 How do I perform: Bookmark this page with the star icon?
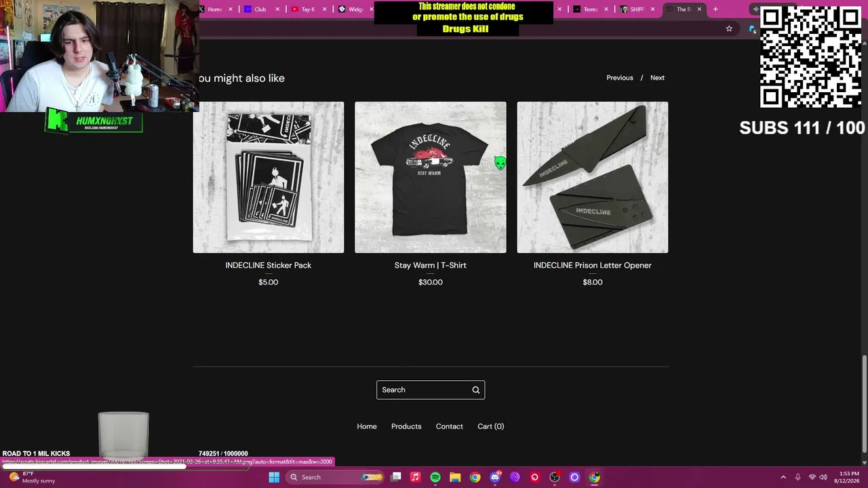[729, 28]
